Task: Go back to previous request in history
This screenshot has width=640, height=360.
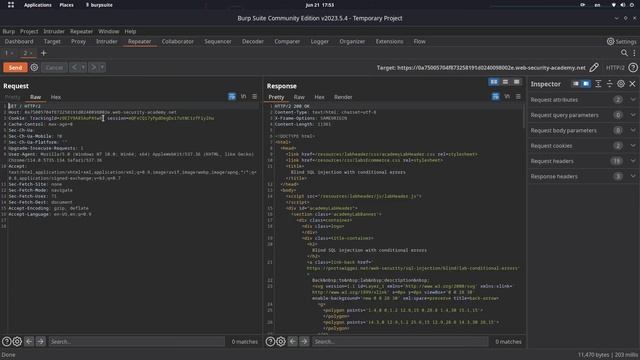Action: coord(74,67)
